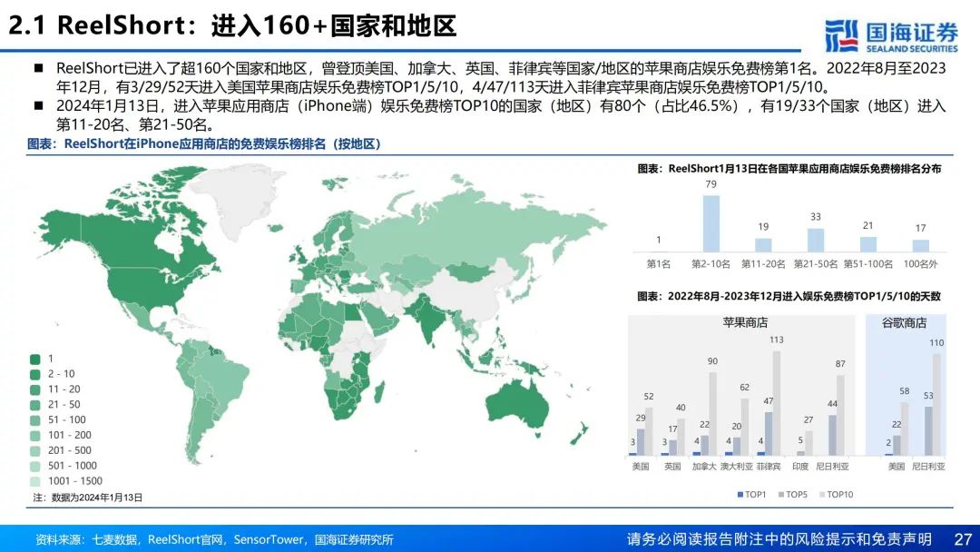This screenshot has width=980, height=552.
Task: Click the "苹果商店" section header
Action: click(x=745, y=323)
